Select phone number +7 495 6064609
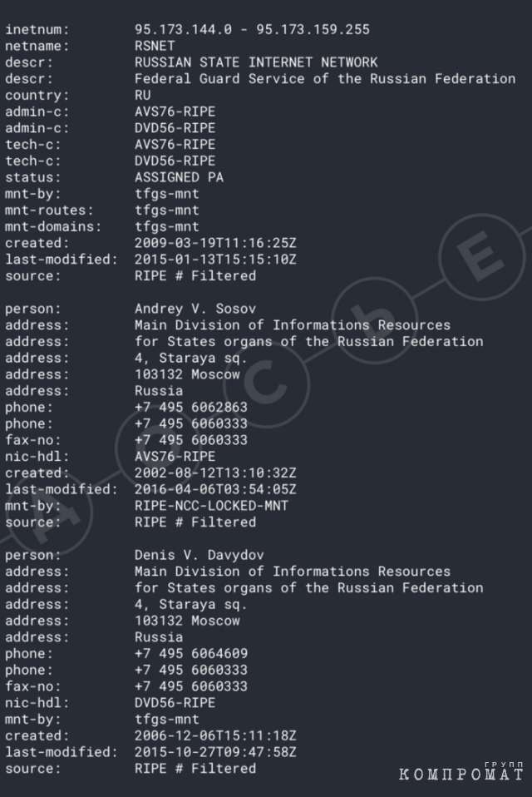Image resolution: width=532 pixels, height=797 pixels. tap(191, 654)
